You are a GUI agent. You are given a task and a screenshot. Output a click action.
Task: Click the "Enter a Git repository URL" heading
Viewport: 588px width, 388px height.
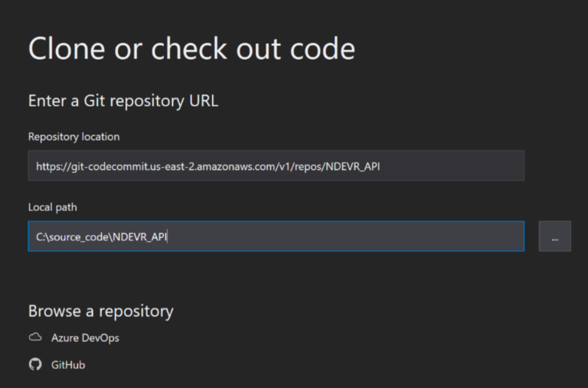click(x=122, y=101)
